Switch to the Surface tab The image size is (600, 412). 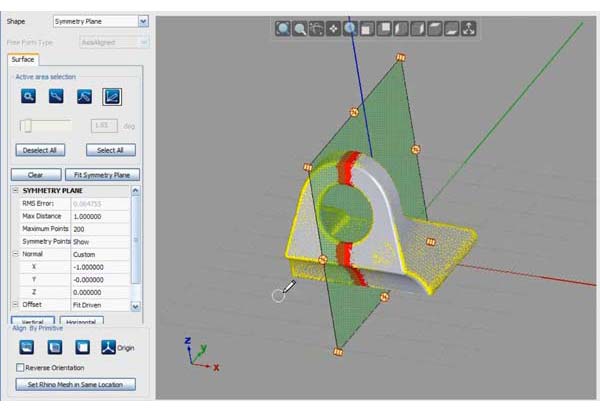23,60
